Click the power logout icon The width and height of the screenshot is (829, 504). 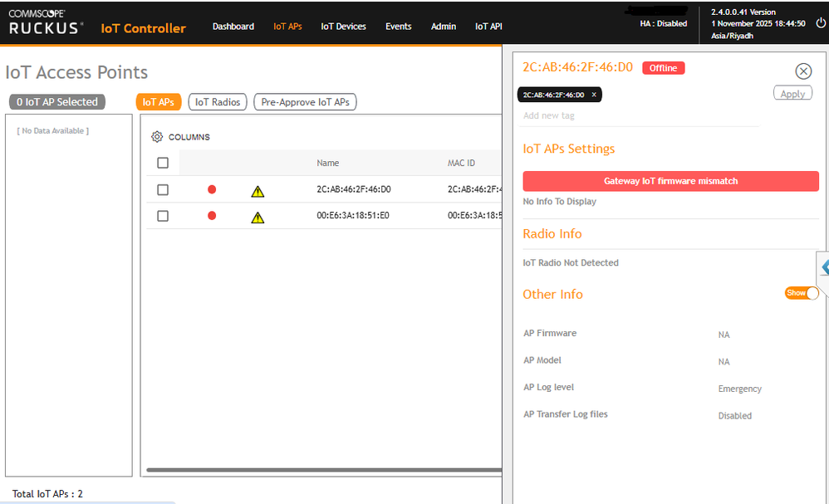(x=822, y=23)
